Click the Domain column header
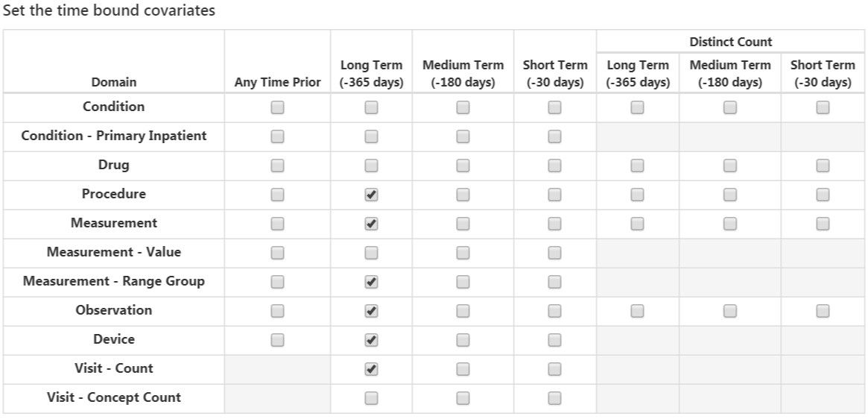The height and width of the screenshot is (419, 868). [x=114, y=82]
